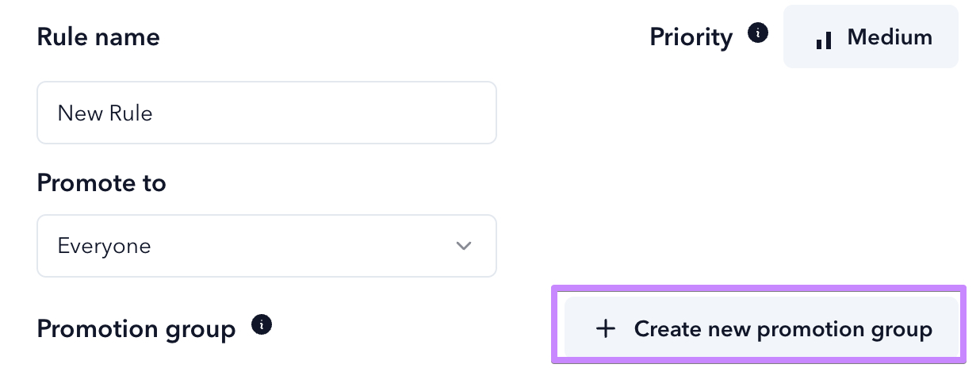The width and height of the screenshot is (980, 368).
Task: Click the 'Rule name' heading label
Action: tap(98, 36)
